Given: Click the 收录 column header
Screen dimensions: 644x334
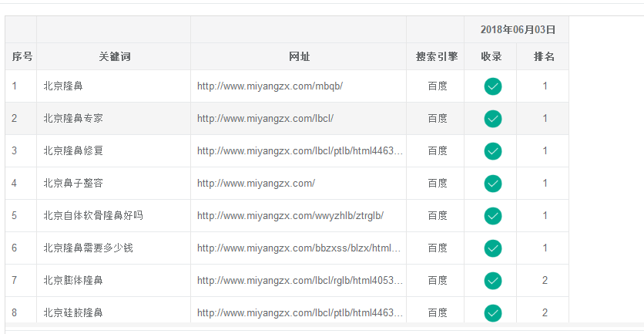Looking at the screenshot, I should click(x=491, y=57).
